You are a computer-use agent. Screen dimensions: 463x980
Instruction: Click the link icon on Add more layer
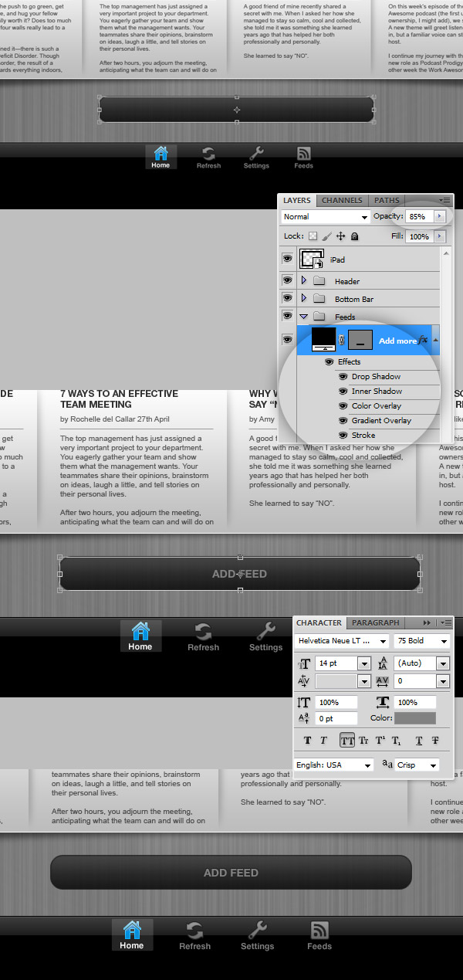(x=342, y=340)
